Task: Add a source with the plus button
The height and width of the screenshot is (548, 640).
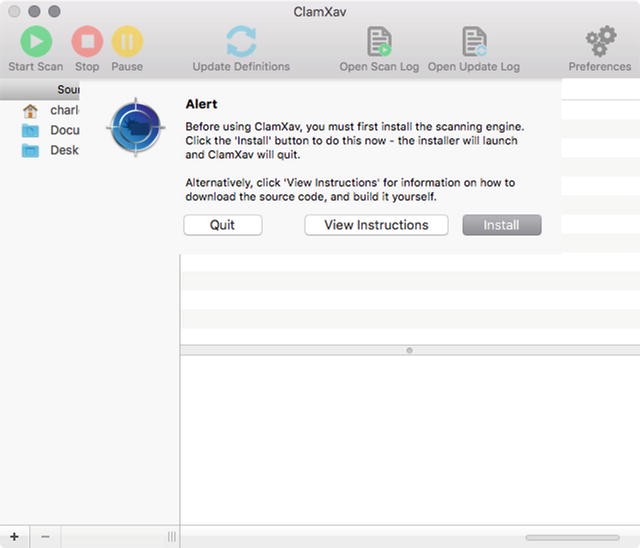Action: pyautogui.click(x=14, y=536)
